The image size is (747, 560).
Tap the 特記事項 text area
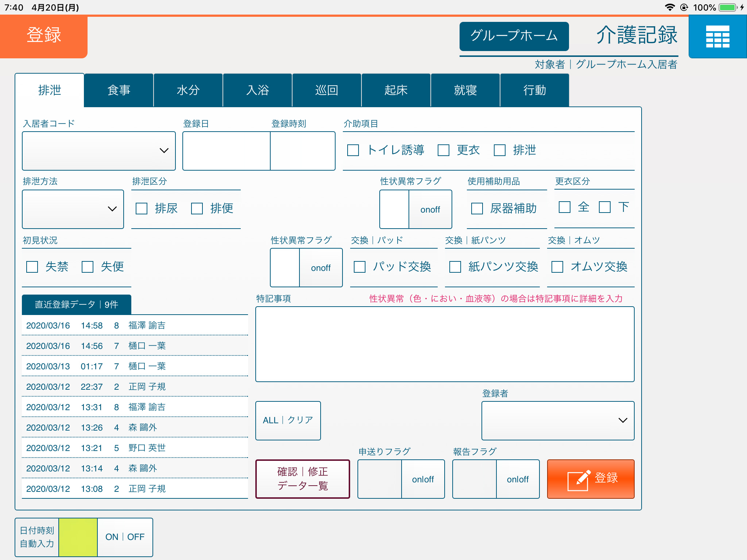(445, 344)
